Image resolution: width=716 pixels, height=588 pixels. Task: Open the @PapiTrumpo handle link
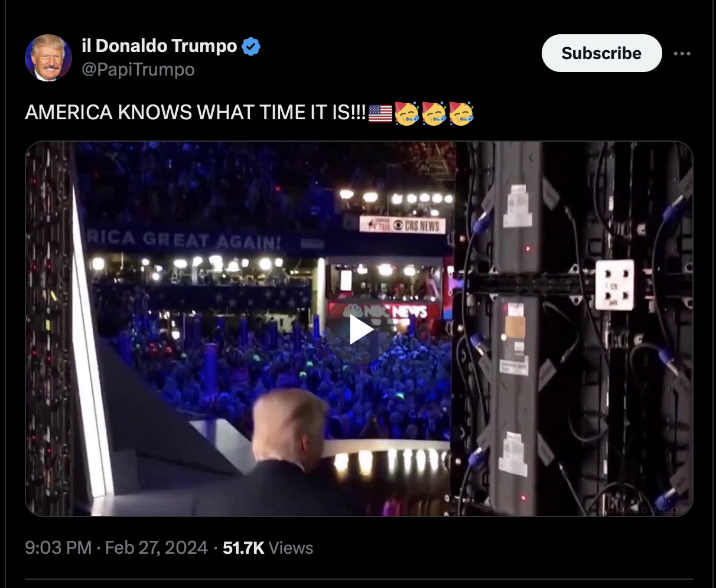pyautogui.click(x=138, y=70)
